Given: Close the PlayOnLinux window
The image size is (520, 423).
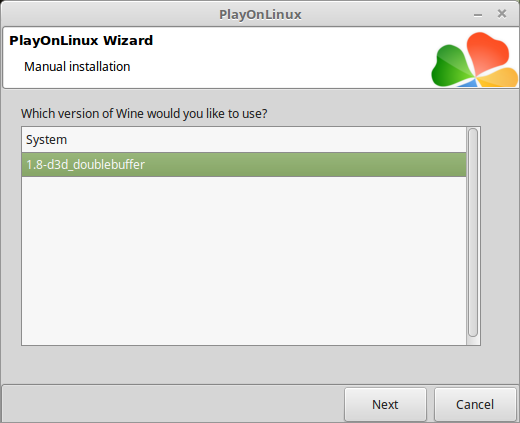Looking at the screenshot, I should [x=502, y=14].
